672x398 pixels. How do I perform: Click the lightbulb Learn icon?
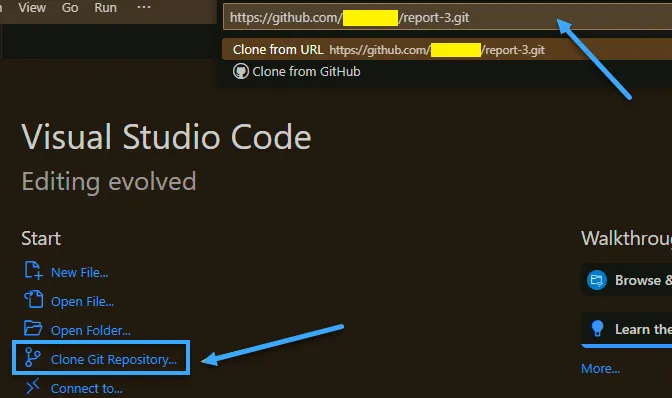pyautogui.click(x=597, y=329)
